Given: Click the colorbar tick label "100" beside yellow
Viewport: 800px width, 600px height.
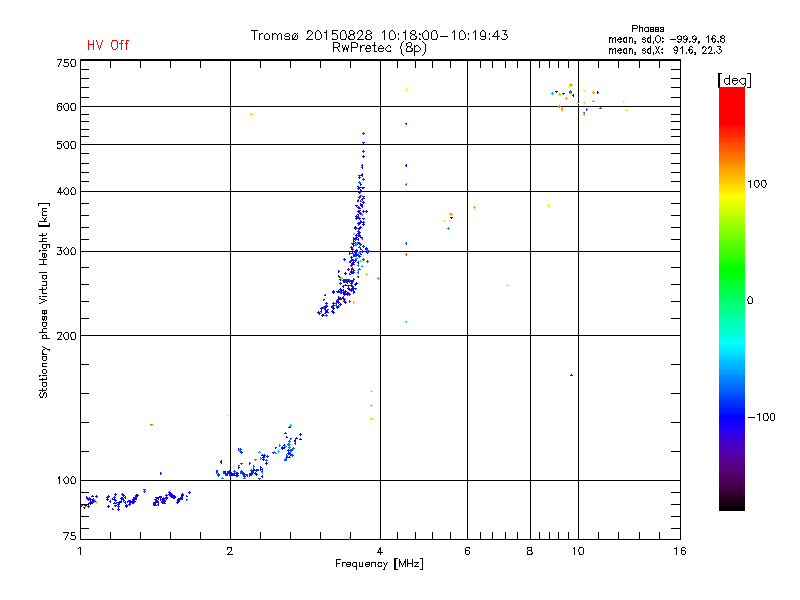Looking at the screenshot, I should point(757,184).
